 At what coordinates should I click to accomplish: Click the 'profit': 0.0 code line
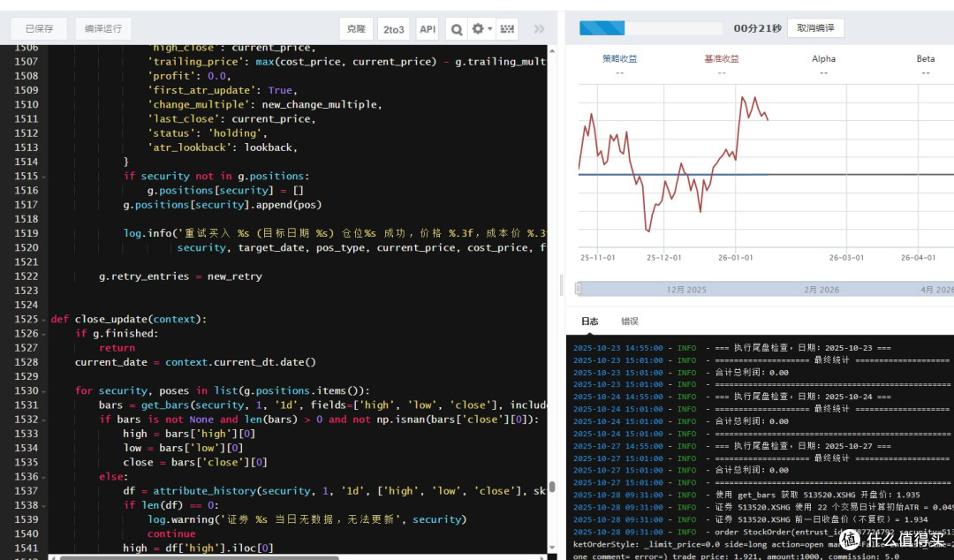click(x=189, y=76)
